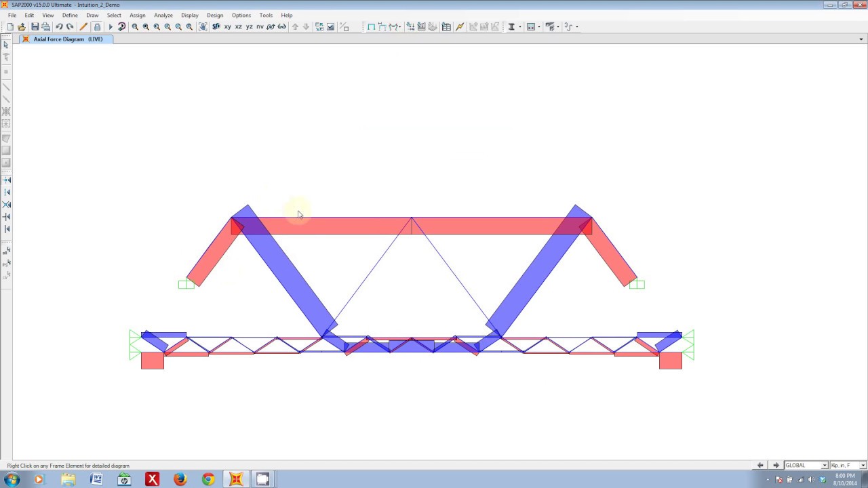Save the model with the floppy icon
The height and width of the screenshot is (488, 868).
coord(35,27)
